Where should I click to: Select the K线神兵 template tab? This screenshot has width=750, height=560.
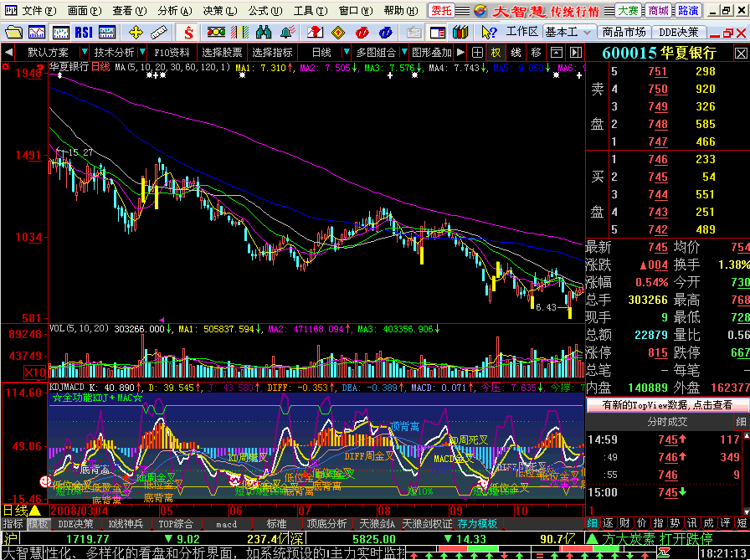pyautogui.click(x=126, y=524)
